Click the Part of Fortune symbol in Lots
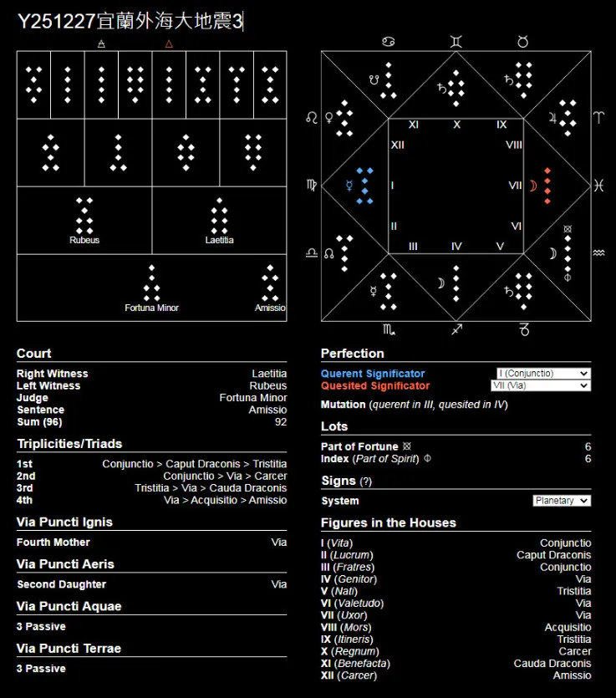 click(407, 446)
